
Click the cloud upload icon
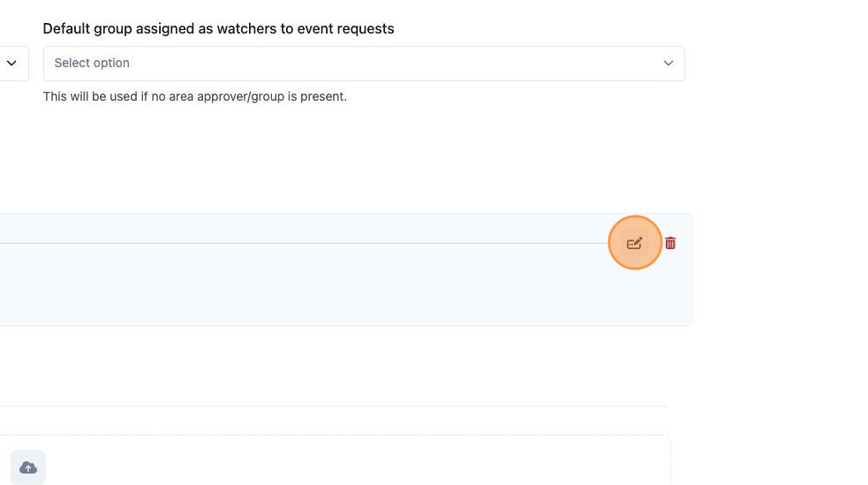[28, 467]
